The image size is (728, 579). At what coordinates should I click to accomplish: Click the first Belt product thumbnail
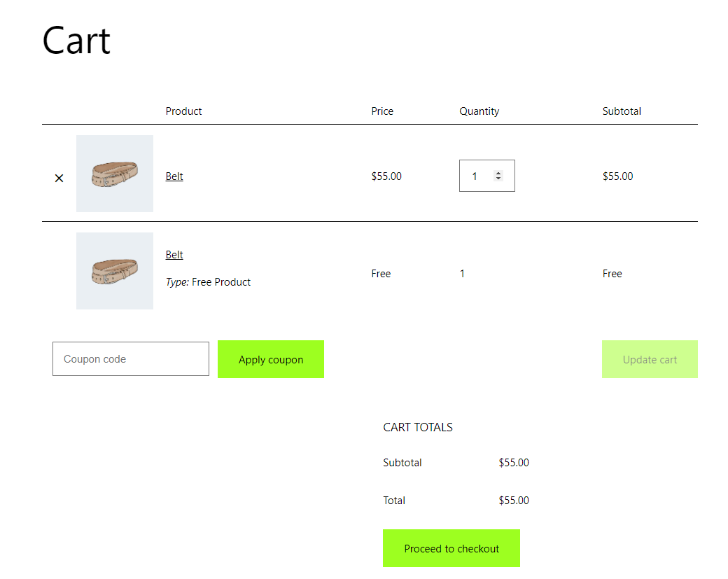(x=115, y=174)
